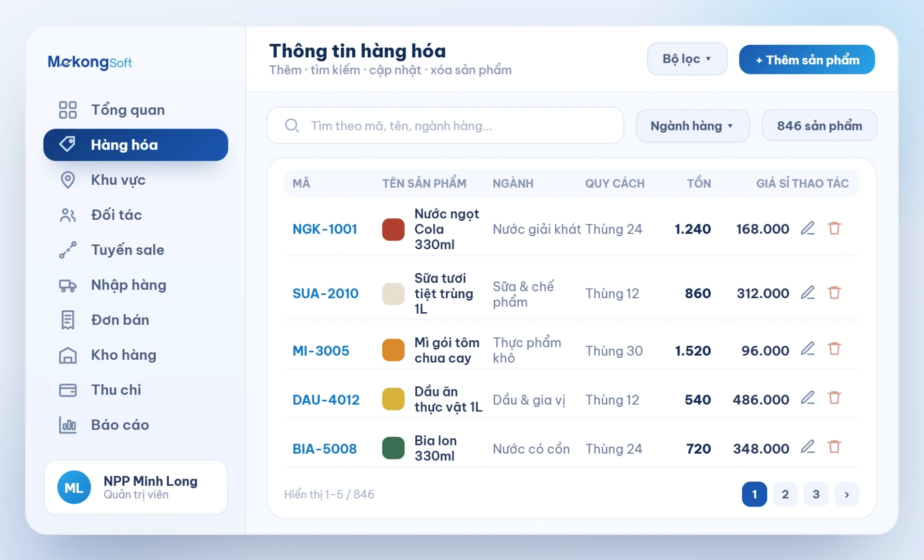Click the search magnifier icon
This screenshot has width=924, height=560.
point(292,126)
